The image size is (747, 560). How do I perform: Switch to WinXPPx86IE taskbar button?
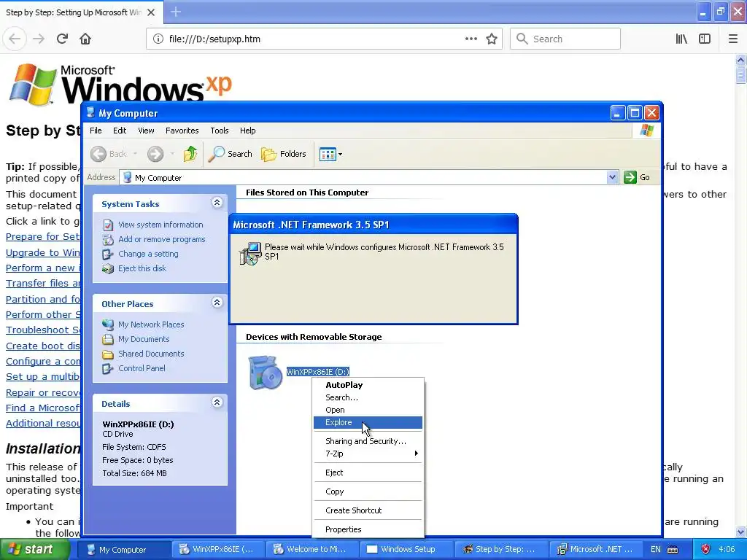pyautogui.click(x=218, y=550)
